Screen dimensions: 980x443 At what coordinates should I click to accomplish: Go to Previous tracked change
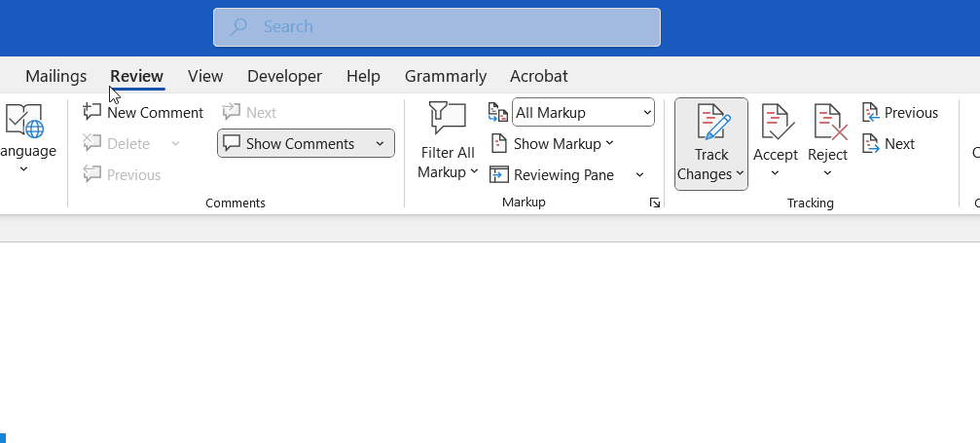[x=900, y=113]
